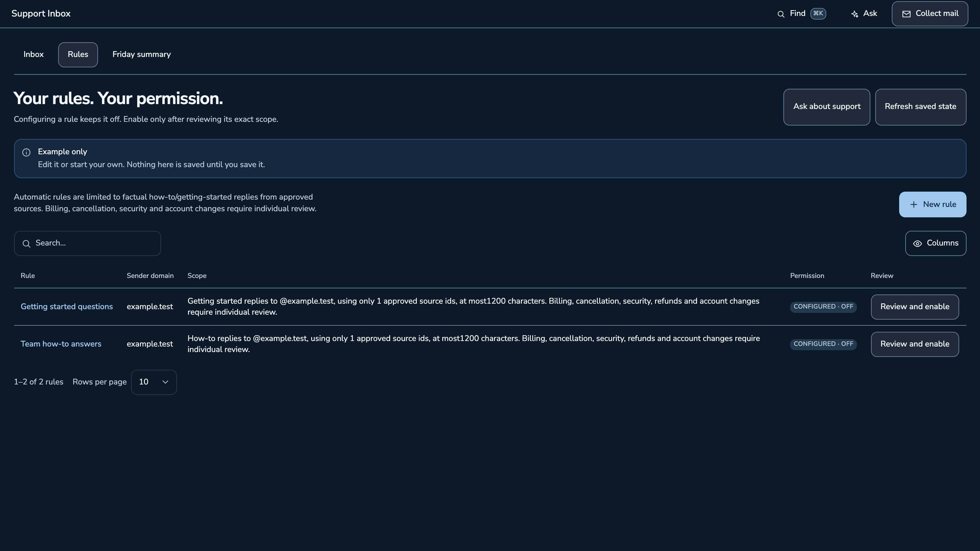The height and width of the screenshot is (551, 980).
Task: Select the Rules tab
Action: pyautogui.click(x=78, y=54)
